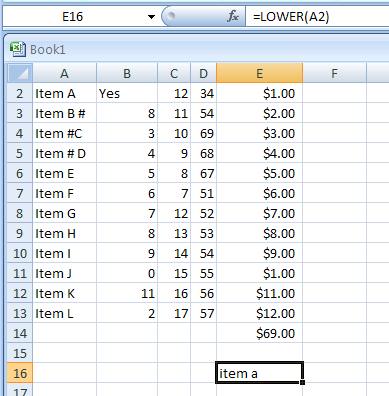Click cell containing 'Item K'

click(x=64, y=293)
